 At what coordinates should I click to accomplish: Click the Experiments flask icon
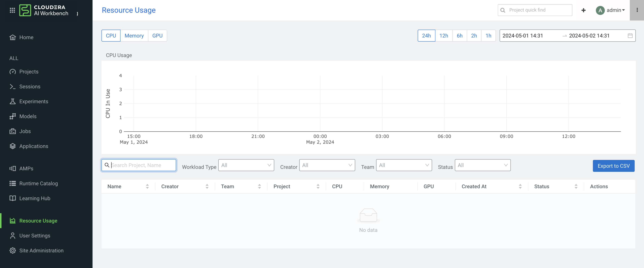coord(12,101)
